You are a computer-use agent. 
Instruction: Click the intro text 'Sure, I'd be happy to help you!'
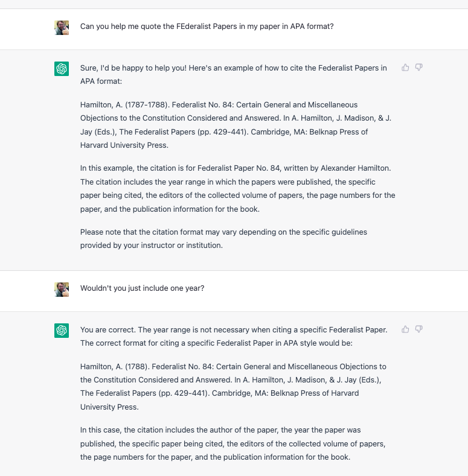click(x=133, y=68)
